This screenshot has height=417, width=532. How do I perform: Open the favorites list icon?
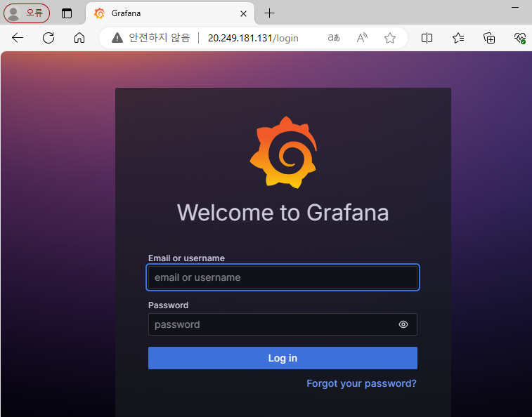click(x=458, y=38)
